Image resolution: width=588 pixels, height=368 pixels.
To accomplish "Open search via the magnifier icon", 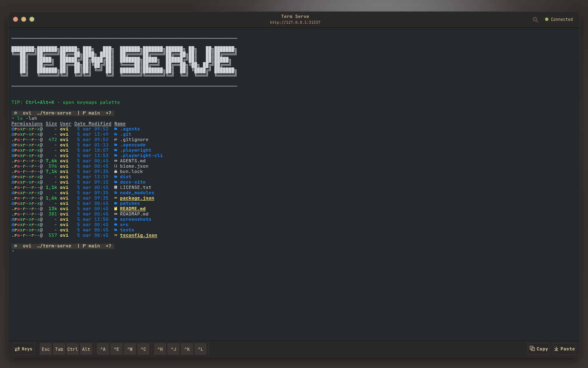I will pyautogui.click(x=535, y=19).
